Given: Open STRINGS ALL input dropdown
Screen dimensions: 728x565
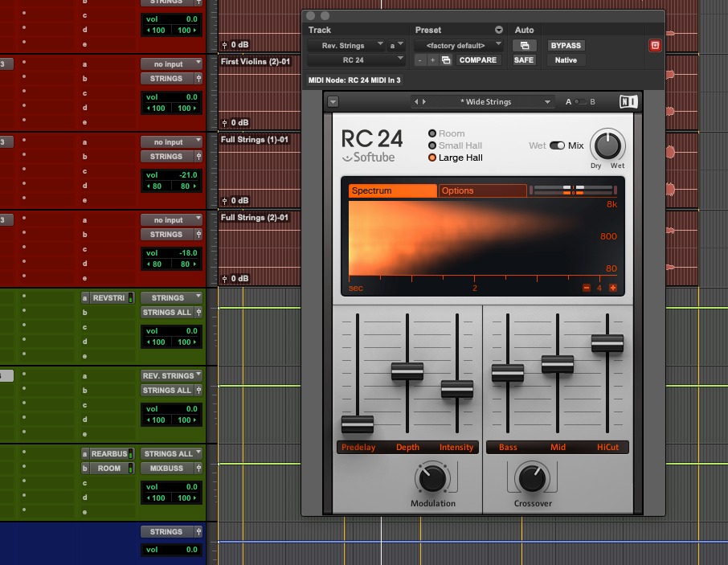Looking at the screenshot, I should point(171,453).
